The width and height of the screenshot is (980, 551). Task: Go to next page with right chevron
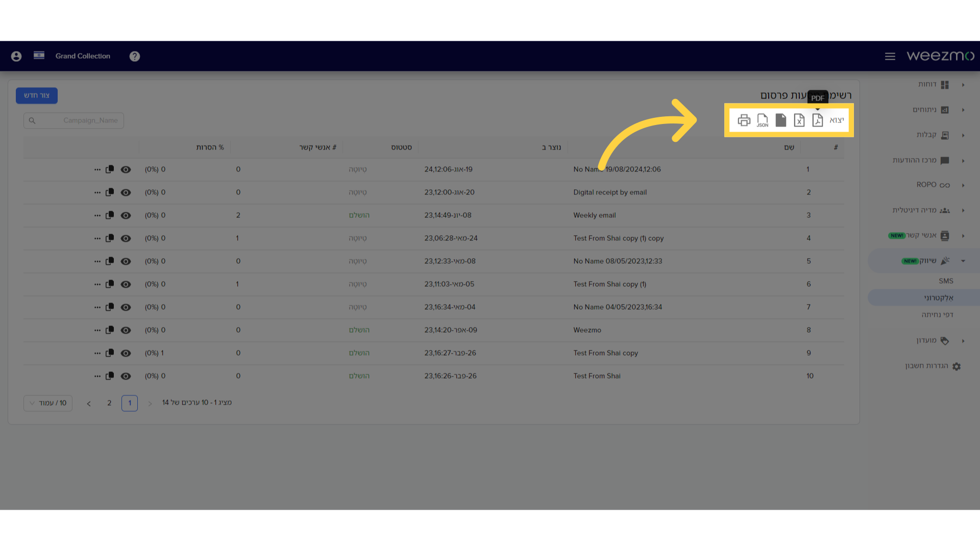pos(150,404)
